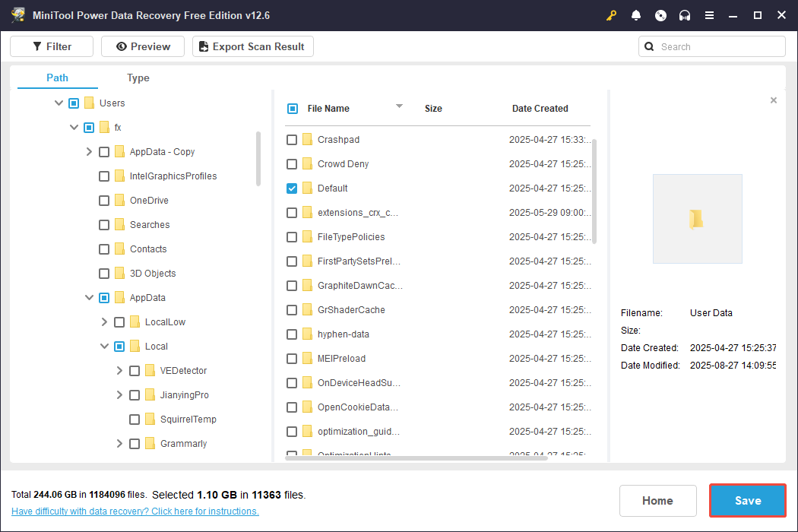Enable the OneDrive folder checkbox
The width and height of the screenshot is (798, 532).
(x=103, y=200)
